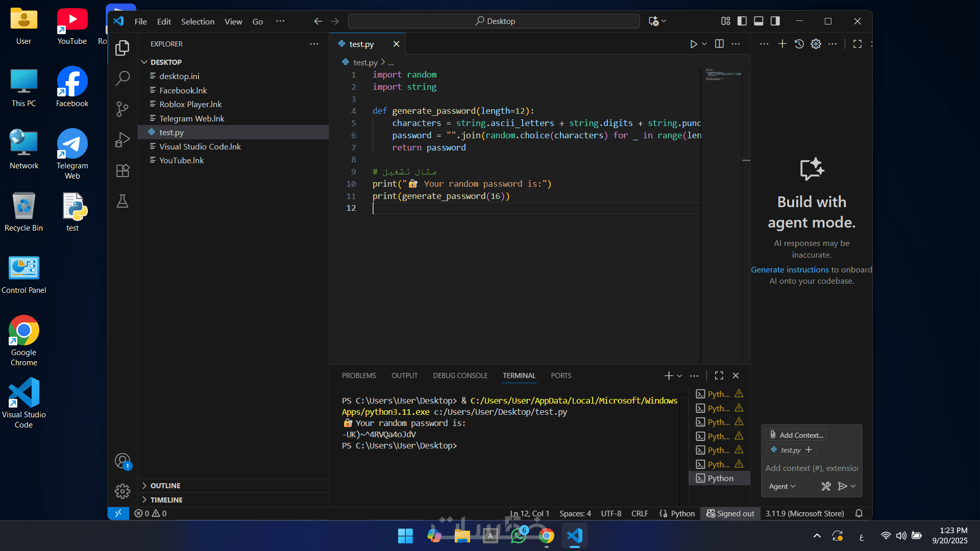The image size is (980, 551).
Task: Open the Testing flask view
Action: point(122,201)
